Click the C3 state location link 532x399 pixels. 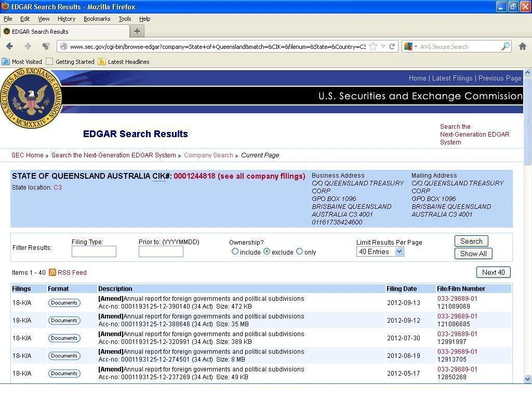[x=58, y=187]
